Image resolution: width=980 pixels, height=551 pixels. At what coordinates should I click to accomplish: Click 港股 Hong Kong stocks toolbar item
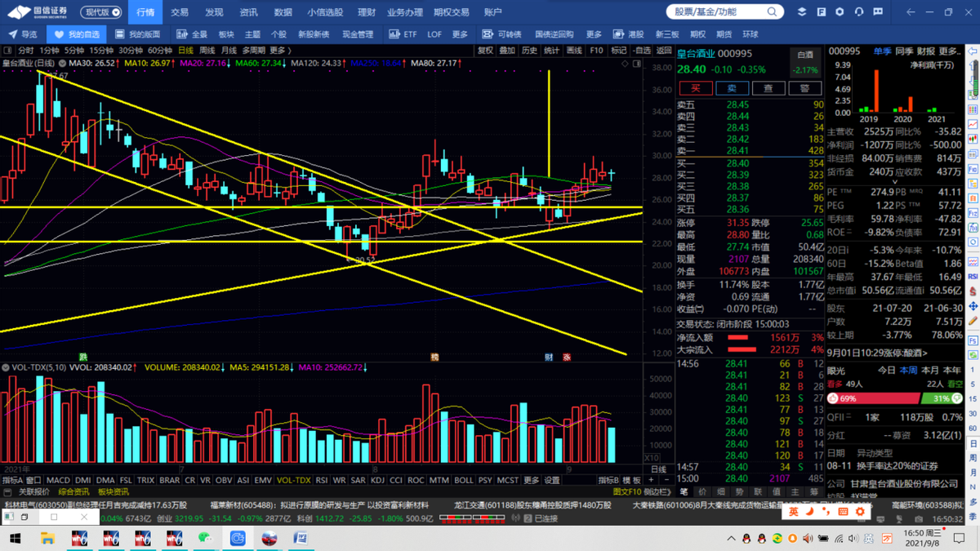(x=629, y=34)
